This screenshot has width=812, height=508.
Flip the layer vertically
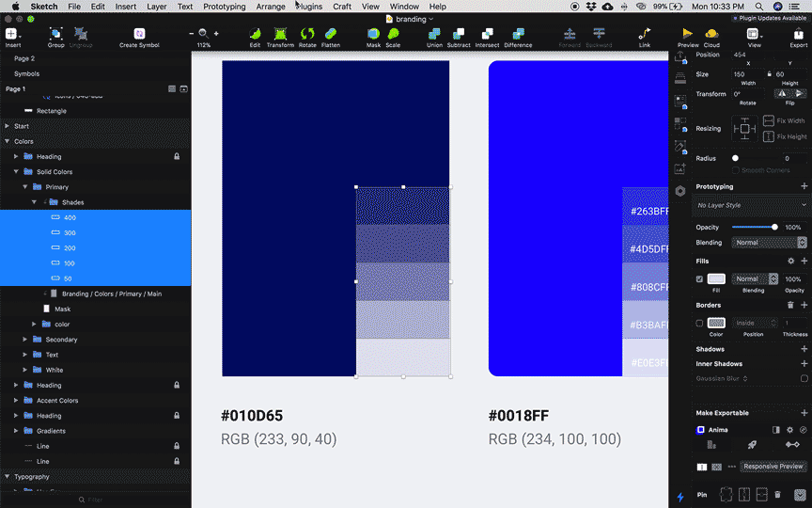pos(799,94)
